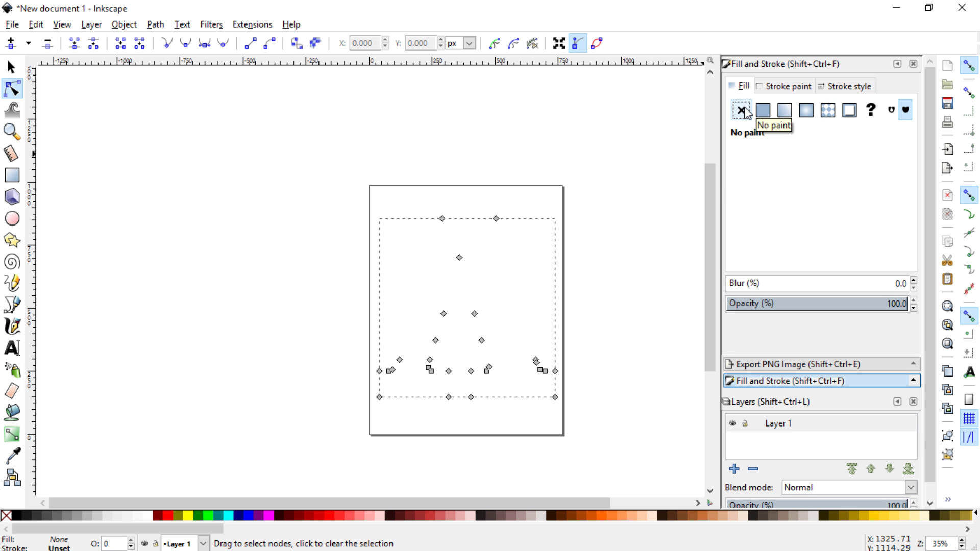Switch to the Stroke style tab
Image resolution: width=980 pixels, height=551 pixels.
pos(844,86)
